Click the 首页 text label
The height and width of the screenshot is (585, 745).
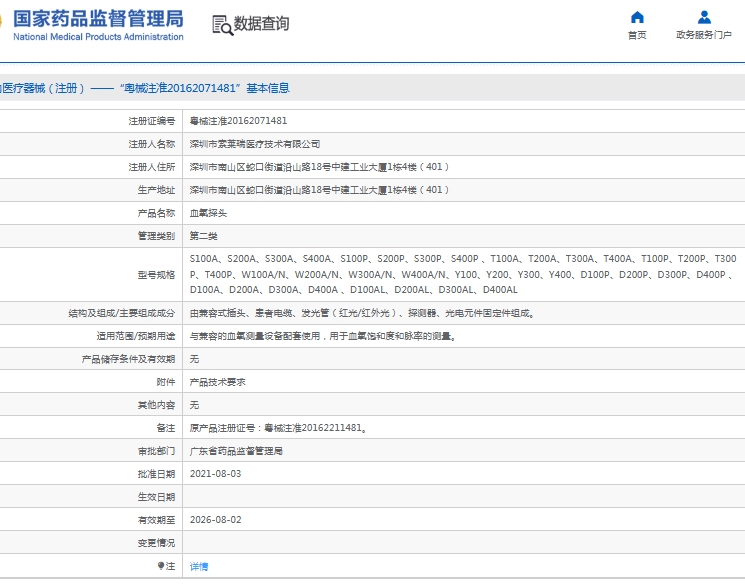637,35
